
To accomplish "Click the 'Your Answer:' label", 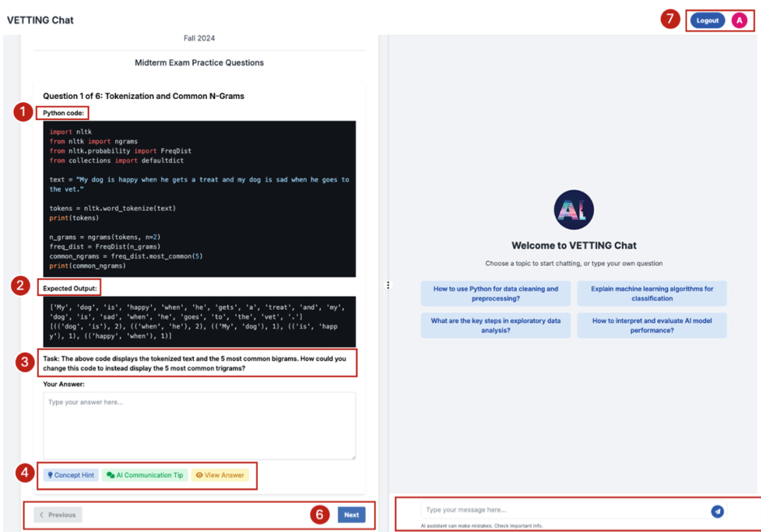I will coord(63,384).
